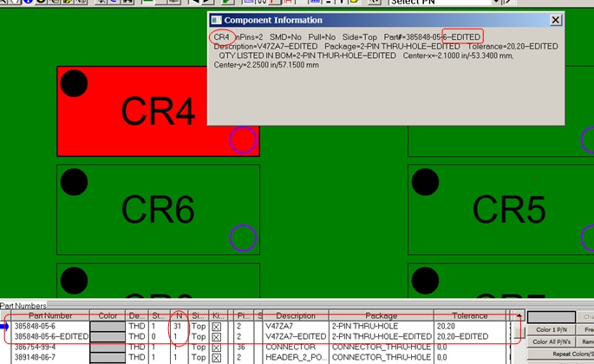Sort by Package column header
The height and width of the screenshot is (364, 594).
pyautogui.click(x=381, y=315)
